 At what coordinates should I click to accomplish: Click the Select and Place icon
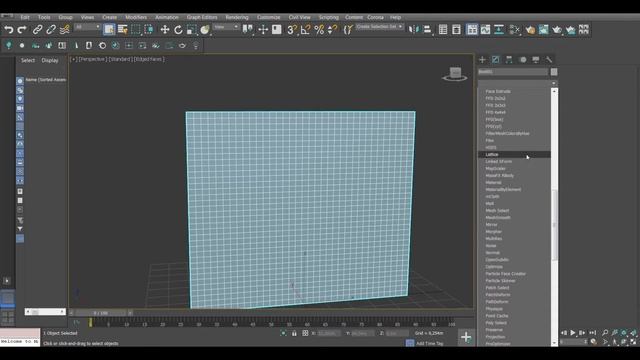click(x=205, y=29)
